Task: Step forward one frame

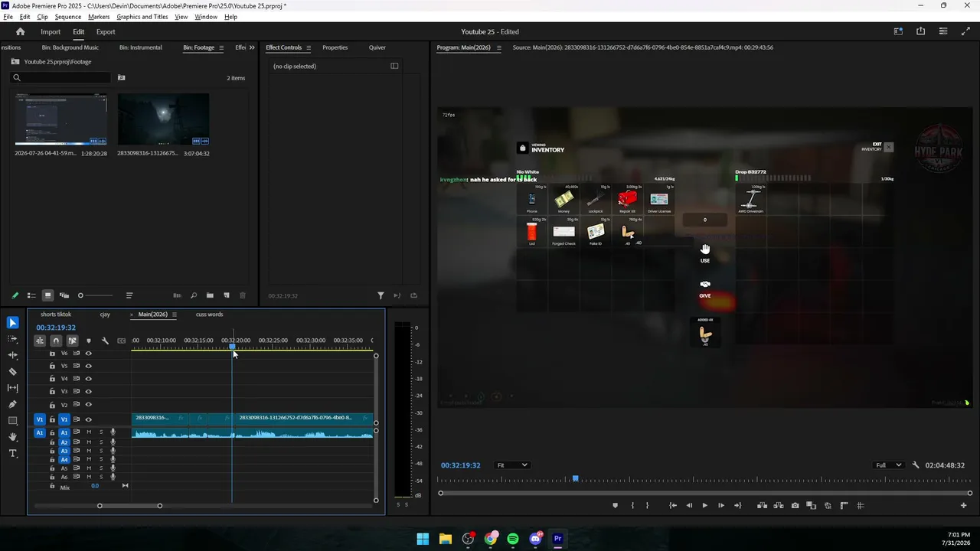Action: (720, 505)
